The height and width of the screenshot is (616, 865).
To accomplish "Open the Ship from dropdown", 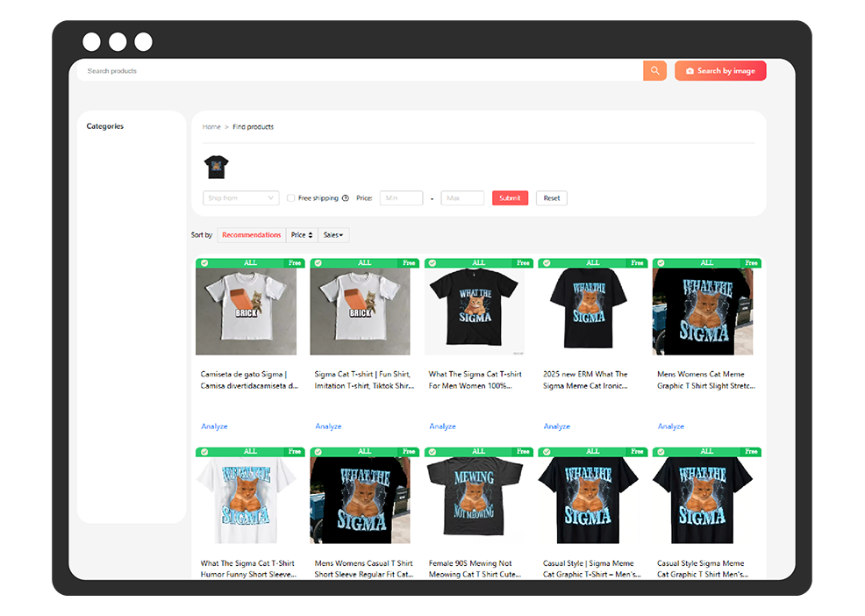I will [240, 198].
